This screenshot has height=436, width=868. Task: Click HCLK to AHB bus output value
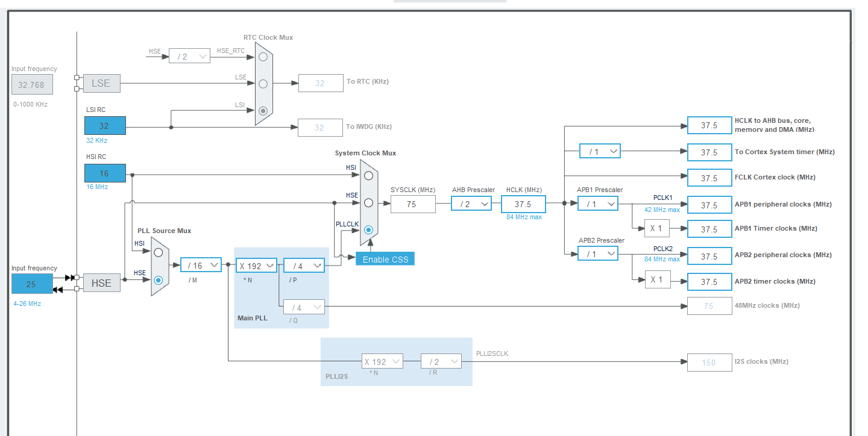coord(709,126)
